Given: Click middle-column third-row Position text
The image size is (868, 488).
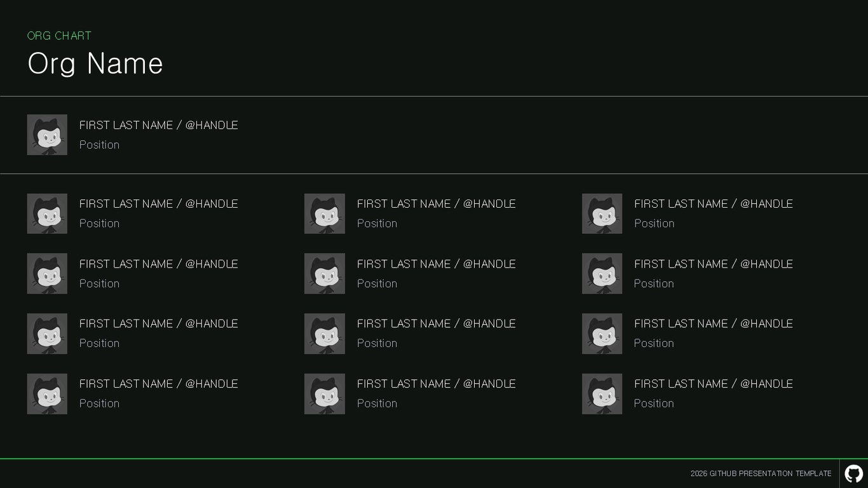Looking at the screenshot, I should [377, 343].
